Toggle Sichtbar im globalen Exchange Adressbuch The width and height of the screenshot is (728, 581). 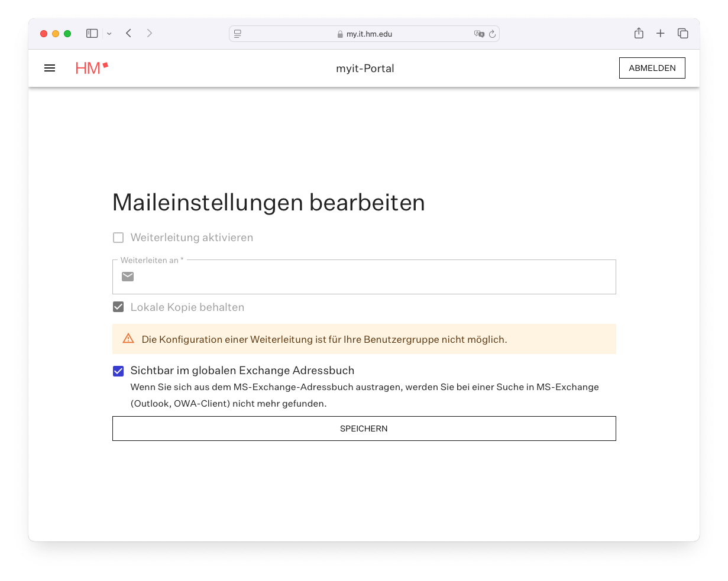pos(118,371)
